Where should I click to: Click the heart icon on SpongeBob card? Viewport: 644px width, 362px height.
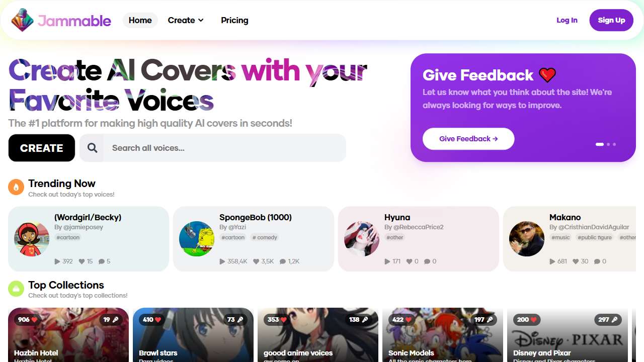click(256, 261)
